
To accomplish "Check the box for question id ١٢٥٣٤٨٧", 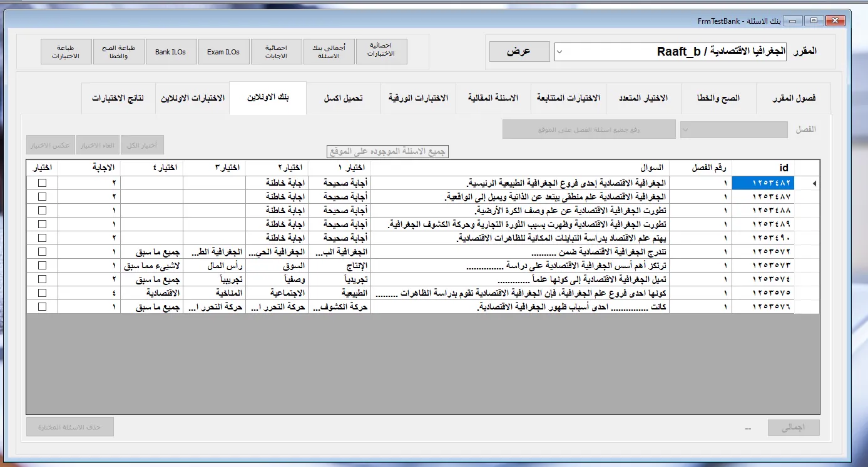I will point(42,197).
